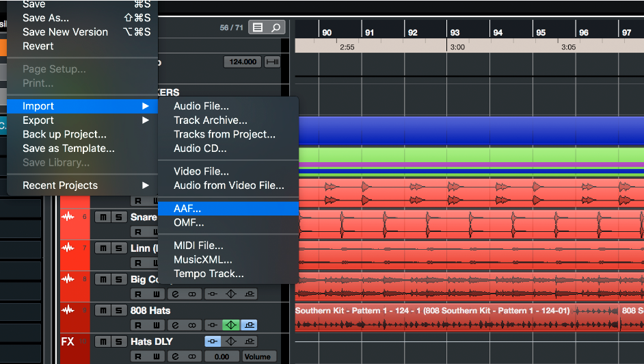
Task: Toggle highlighted Bypass Sends on 808 Hats track
Action: pyautogui.click(x=249, y=325)
